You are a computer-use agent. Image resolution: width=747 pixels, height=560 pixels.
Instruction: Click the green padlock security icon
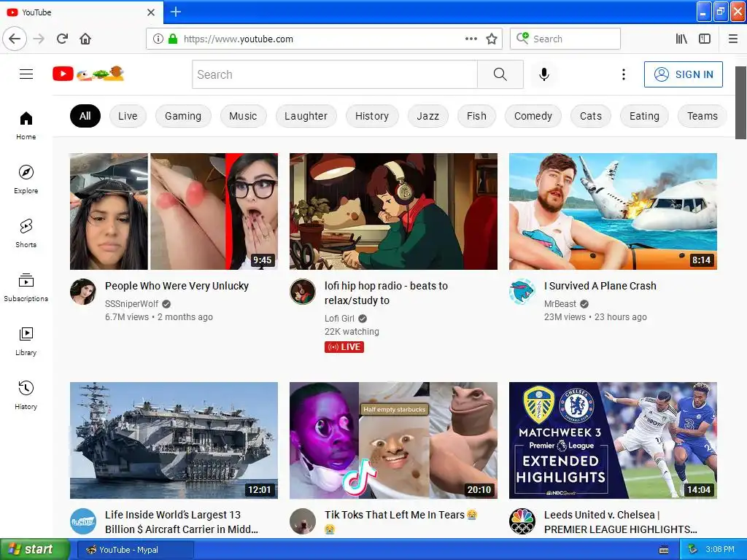[x=173, y=39]
